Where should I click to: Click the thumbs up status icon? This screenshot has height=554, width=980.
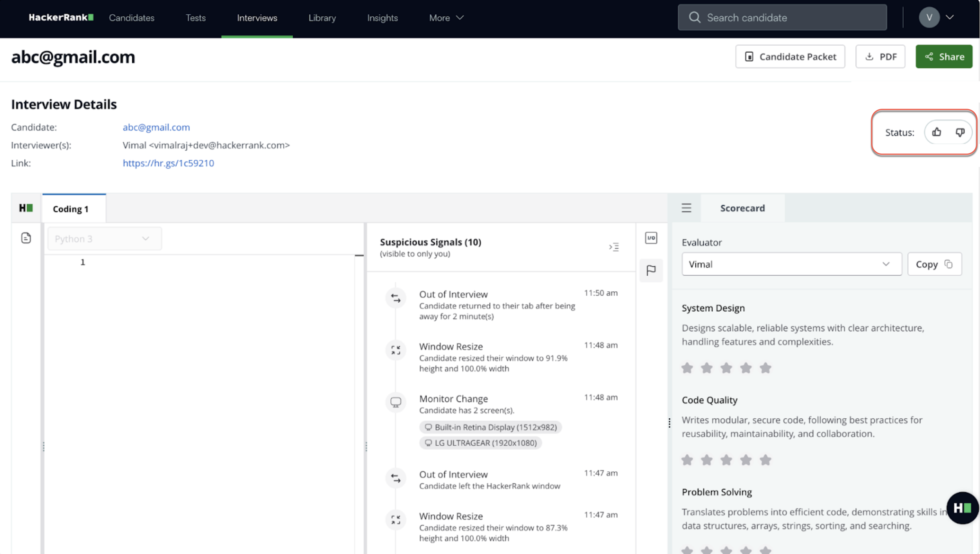936,132
